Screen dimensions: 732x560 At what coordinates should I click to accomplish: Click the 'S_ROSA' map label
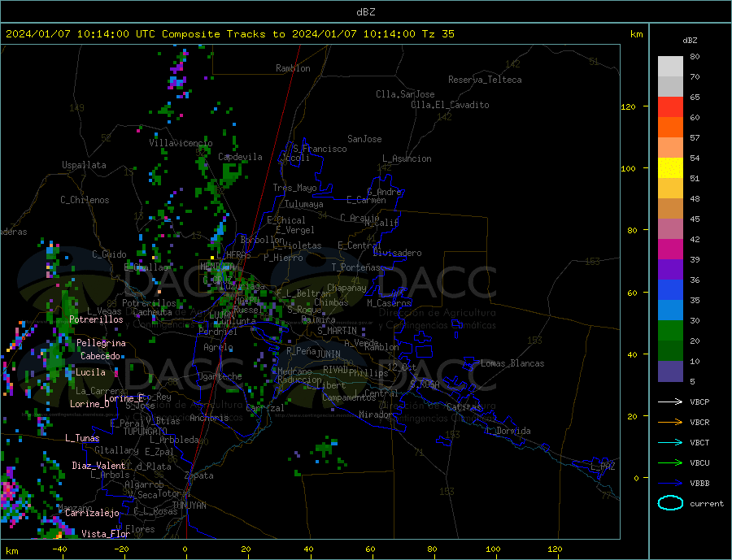(425, 384)
